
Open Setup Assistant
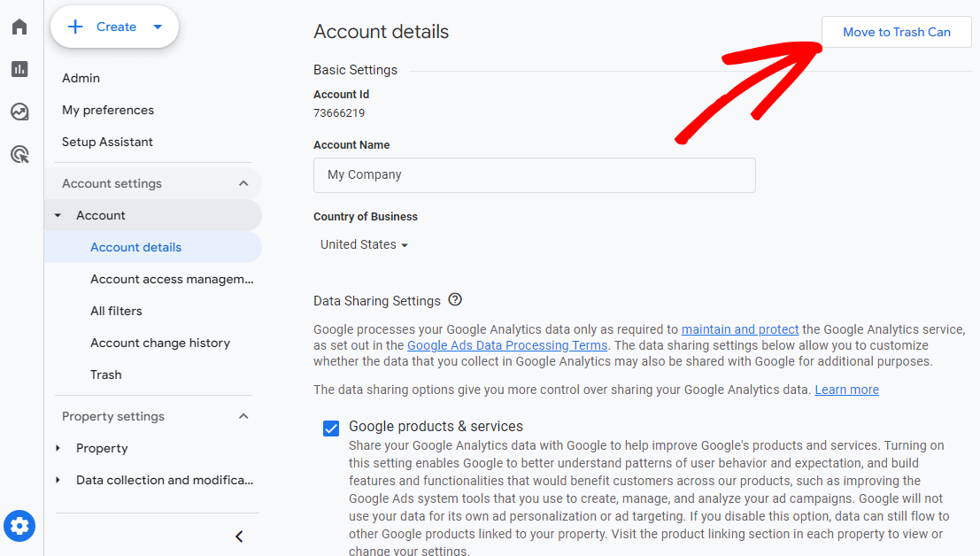click(107, 142)
